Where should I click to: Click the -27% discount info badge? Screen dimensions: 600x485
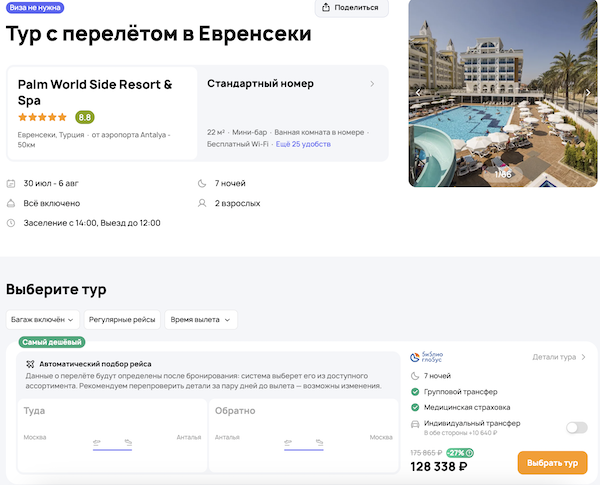click(x=460, y=453)
